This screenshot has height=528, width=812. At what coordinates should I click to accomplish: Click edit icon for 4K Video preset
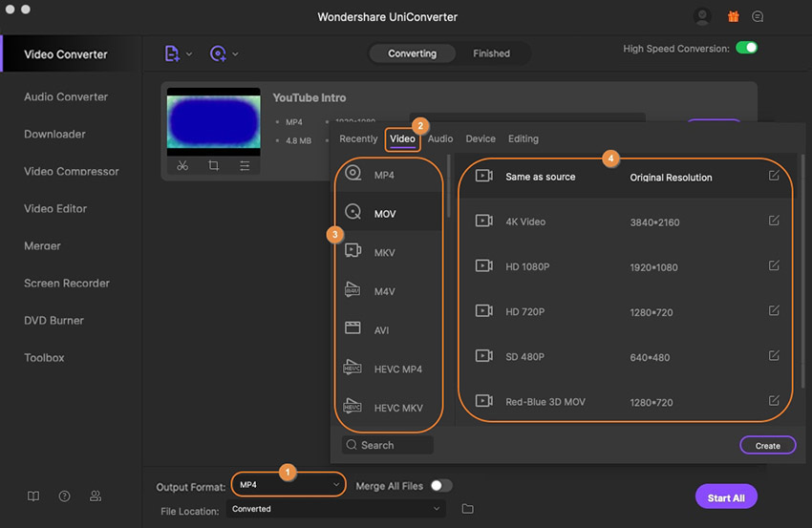774,221
